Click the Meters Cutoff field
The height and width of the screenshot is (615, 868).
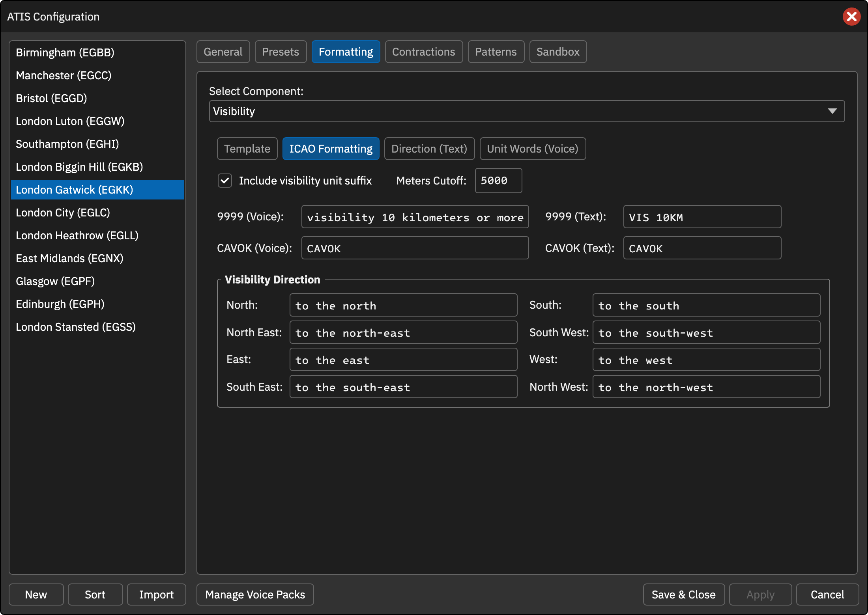click(x=499, y=181)
